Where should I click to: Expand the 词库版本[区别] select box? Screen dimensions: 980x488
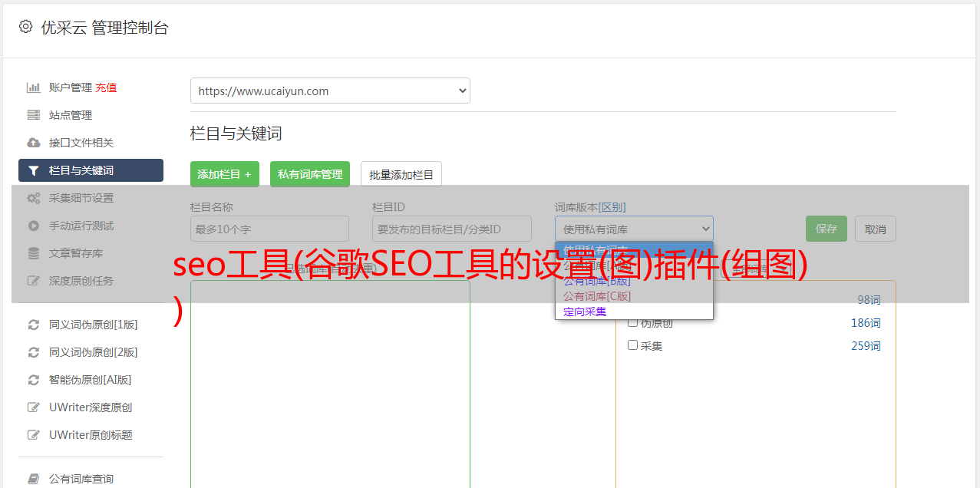click(634, 229)
